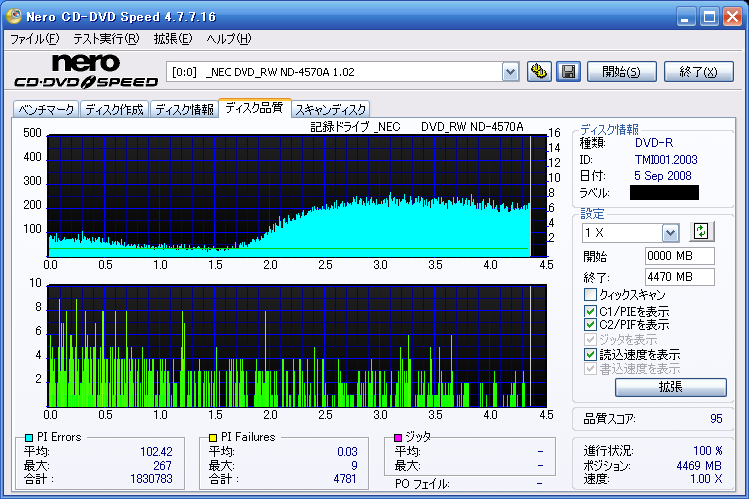
Task: Click the 拡張 button in settings
Action: point(671,387)
